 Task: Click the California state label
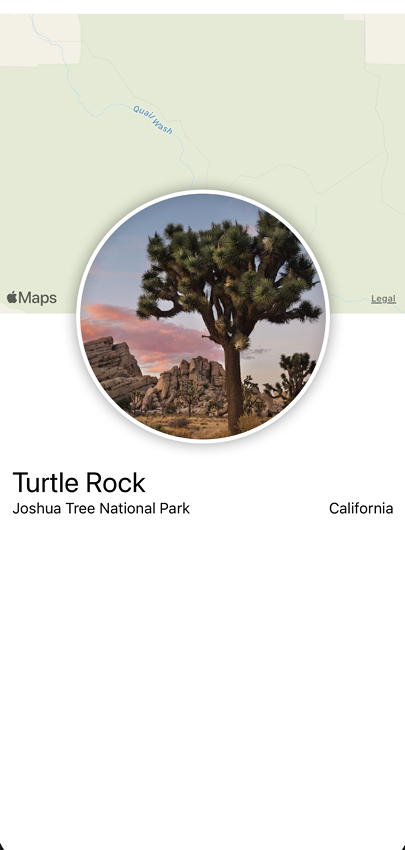[361, 508]
